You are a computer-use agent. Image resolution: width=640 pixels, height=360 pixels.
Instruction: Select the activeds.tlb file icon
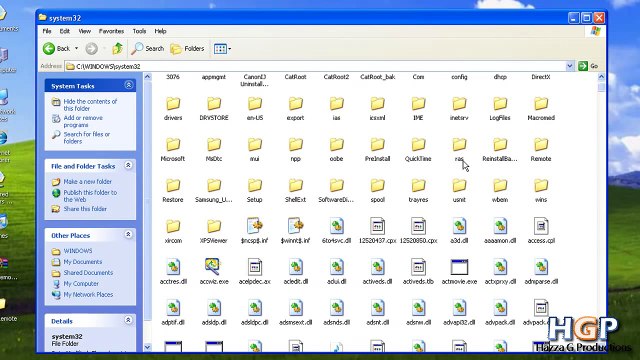418,267
